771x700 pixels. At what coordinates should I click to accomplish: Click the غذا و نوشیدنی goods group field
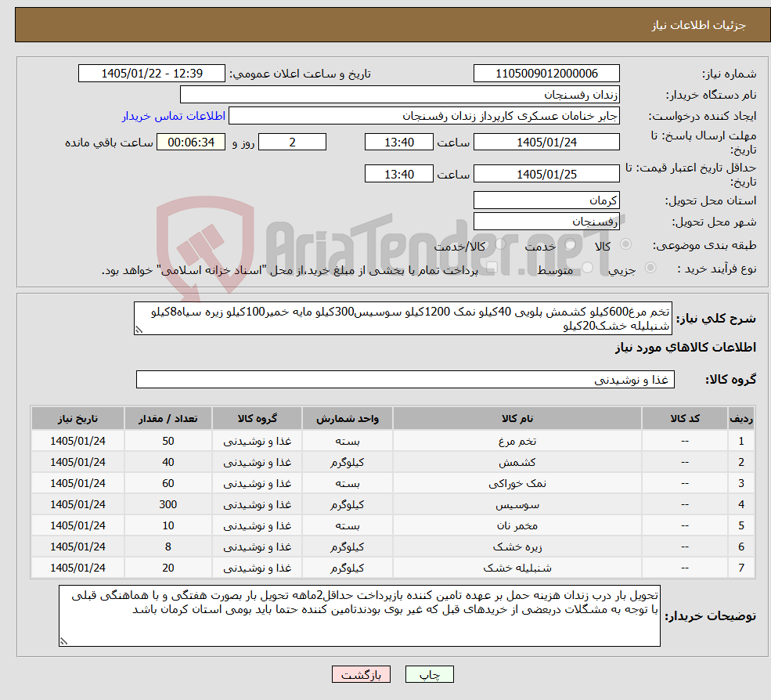click(x=405, y=380)
